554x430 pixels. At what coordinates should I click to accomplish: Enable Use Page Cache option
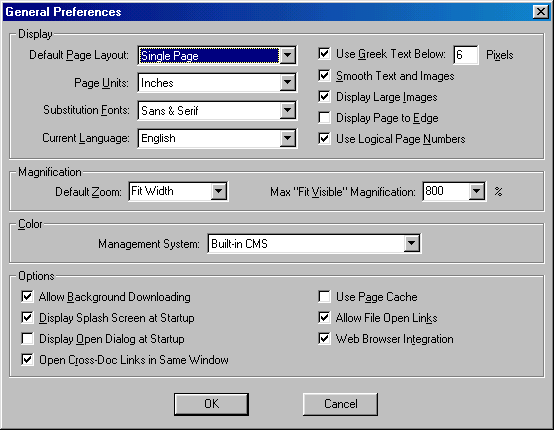(324, 296)
